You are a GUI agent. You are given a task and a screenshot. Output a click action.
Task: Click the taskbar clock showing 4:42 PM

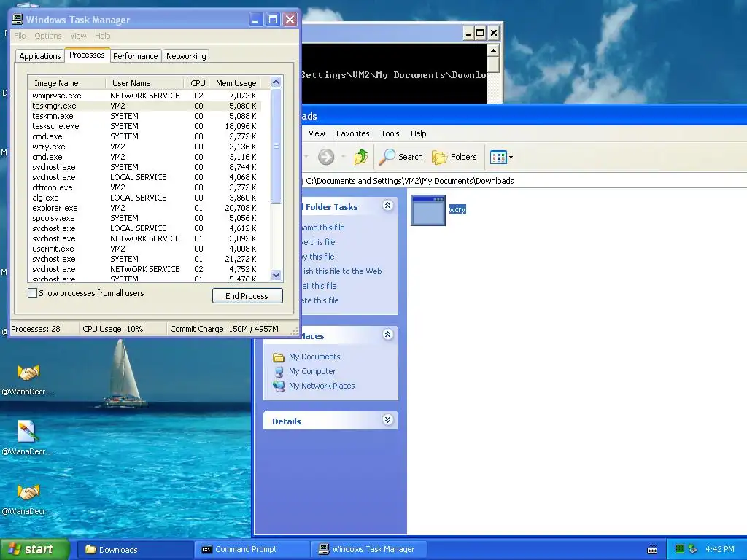click(719, 549)
